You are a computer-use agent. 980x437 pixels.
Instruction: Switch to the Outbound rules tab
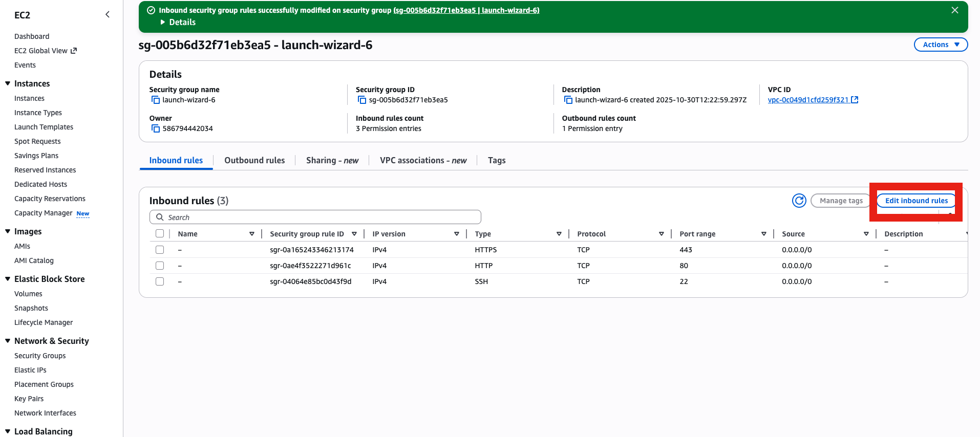pos(254,160)
